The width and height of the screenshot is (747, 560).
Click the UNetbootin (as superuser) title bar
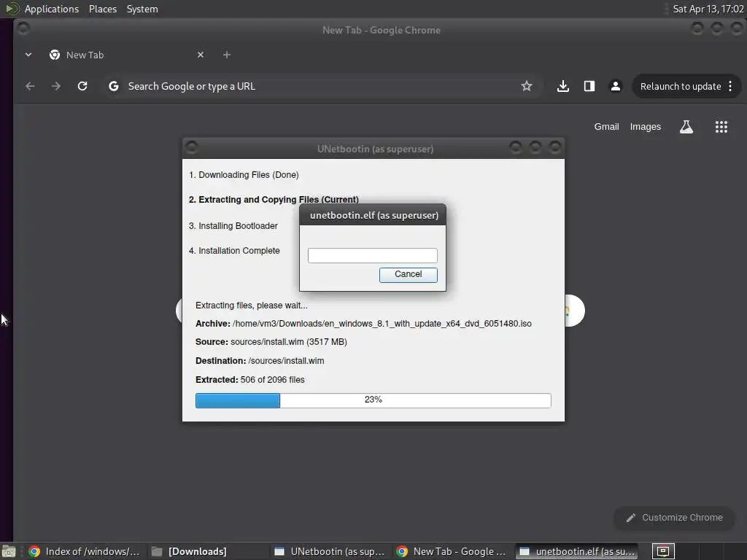375,149
